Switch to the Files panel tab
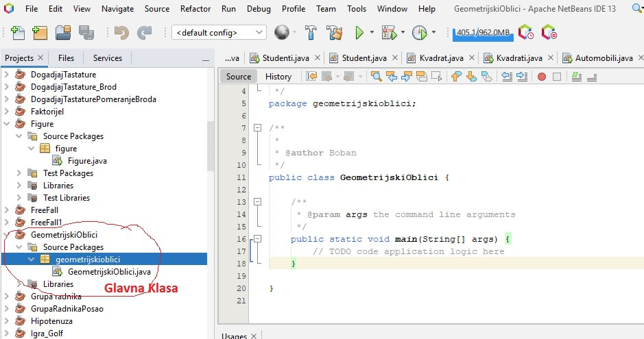This screenshot has height=339, width=644. pos(66,58)
